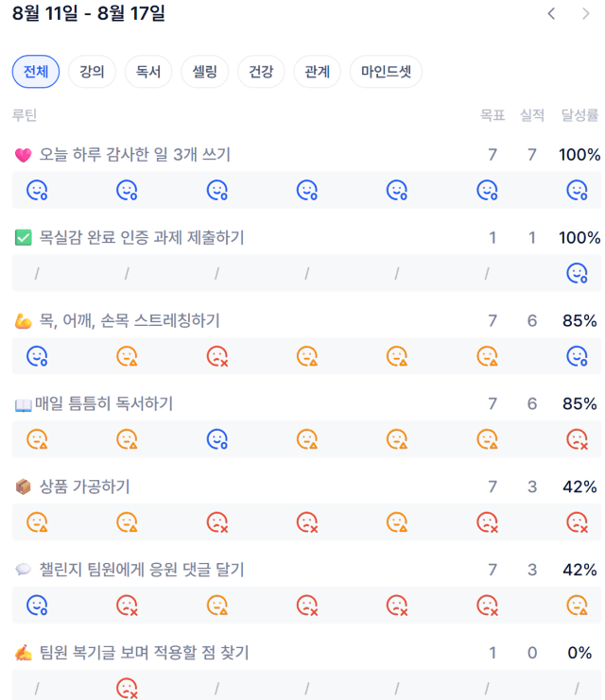This screenshot has height=700, width=605.
Task: Filter routines by 독서
Action: [148, 72]
